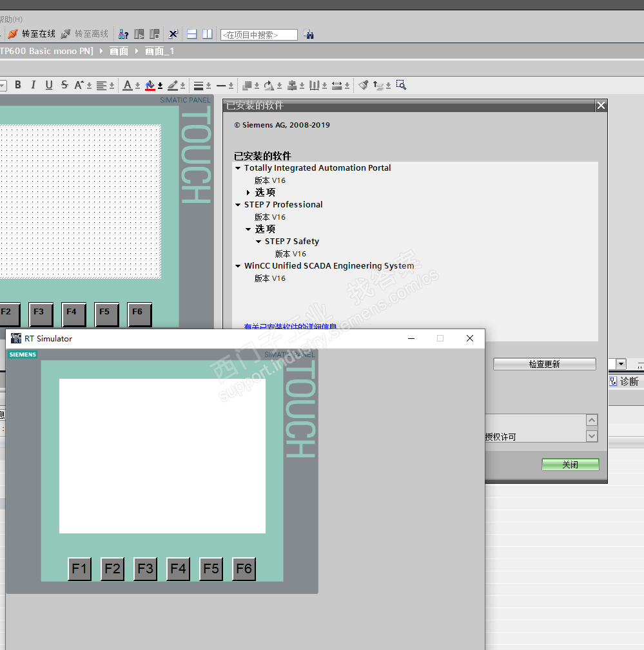This screenshot has height=650, width=644.
Task: Click the search-in-project binoculars icon
Action: pos(309,34)
